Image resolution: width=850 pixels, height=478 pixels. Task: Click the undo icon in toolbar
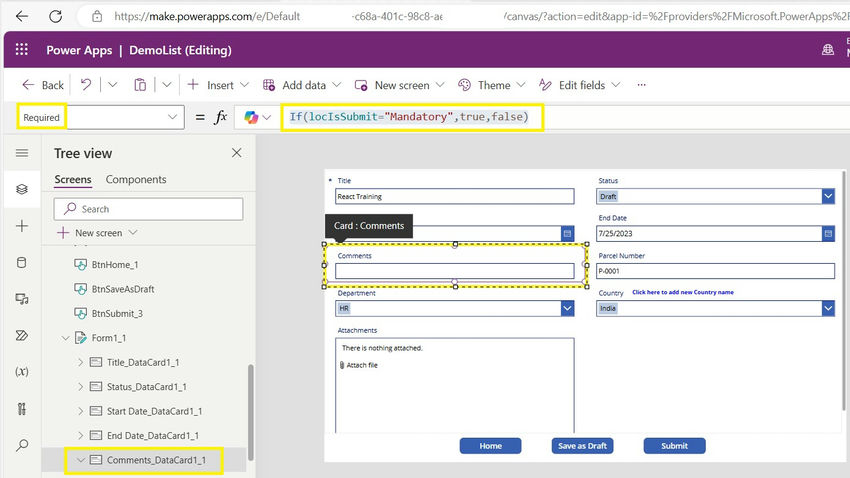86,85
